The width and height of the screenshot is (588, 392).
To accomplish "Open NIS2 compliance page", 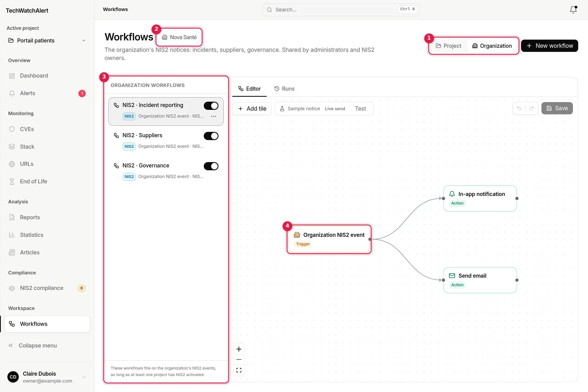I will [x=47, y=288].
